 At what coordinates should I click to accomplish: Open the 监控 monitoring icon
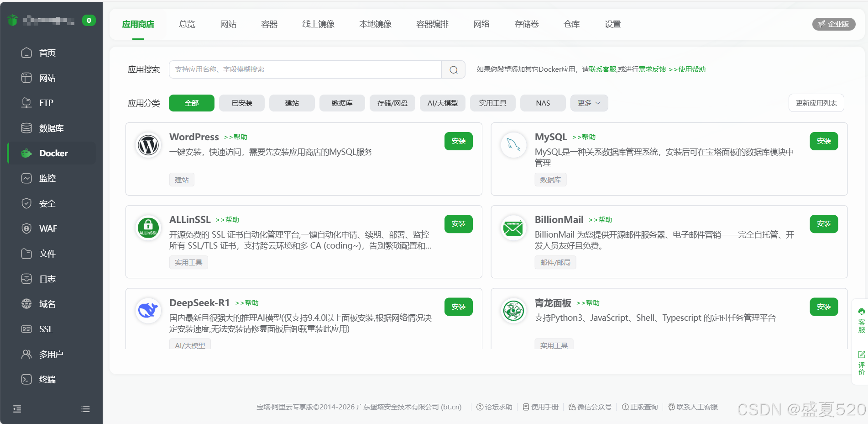pos(26,178)
